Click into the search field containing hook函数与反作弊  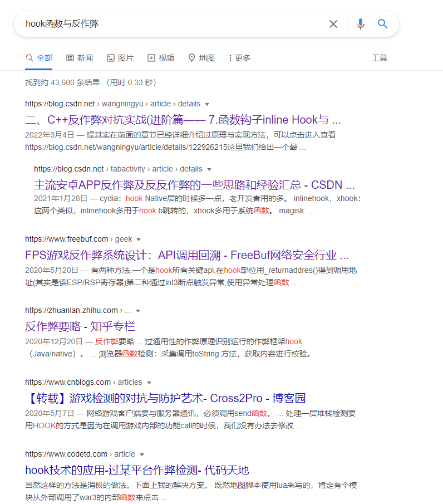coord(174,24)
